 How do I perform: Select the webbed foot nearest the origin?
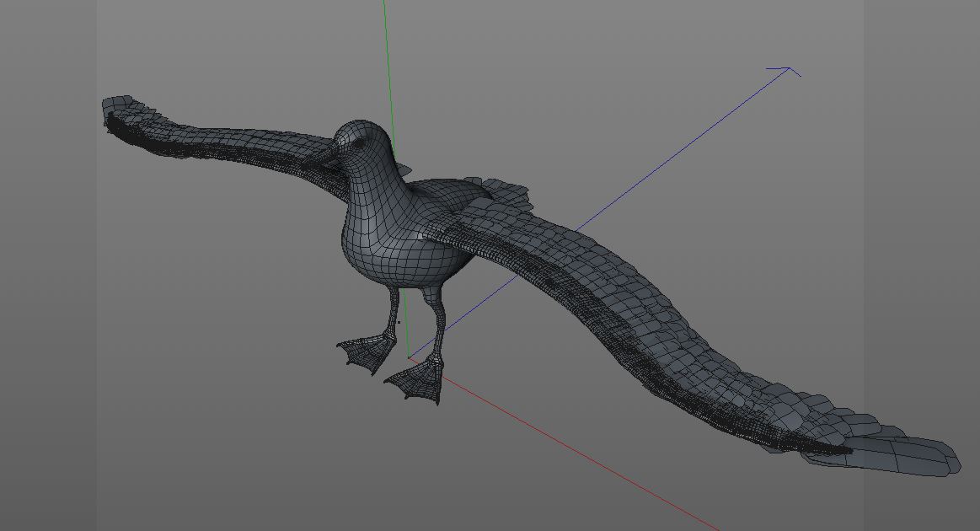417,380
